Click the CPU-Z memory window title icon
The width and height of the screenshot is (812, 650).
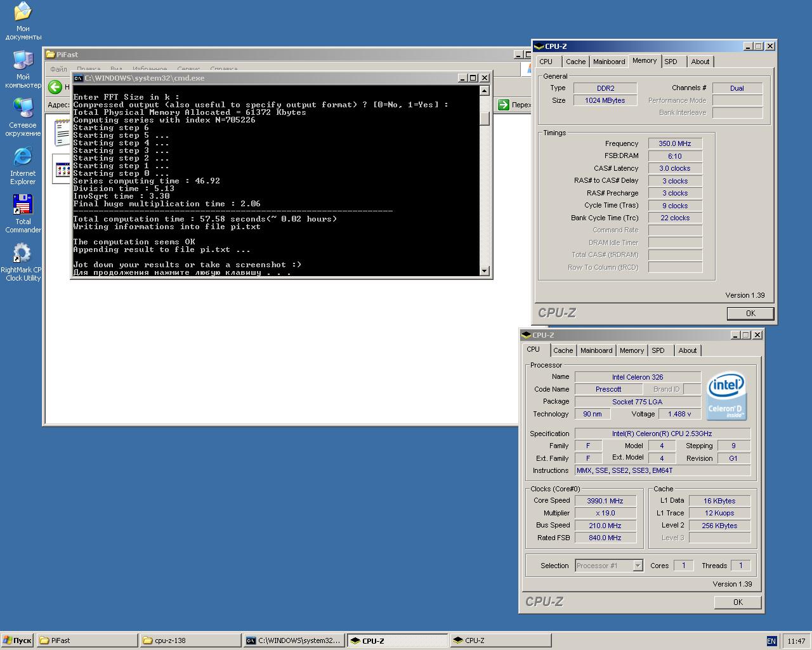point(539,46)
